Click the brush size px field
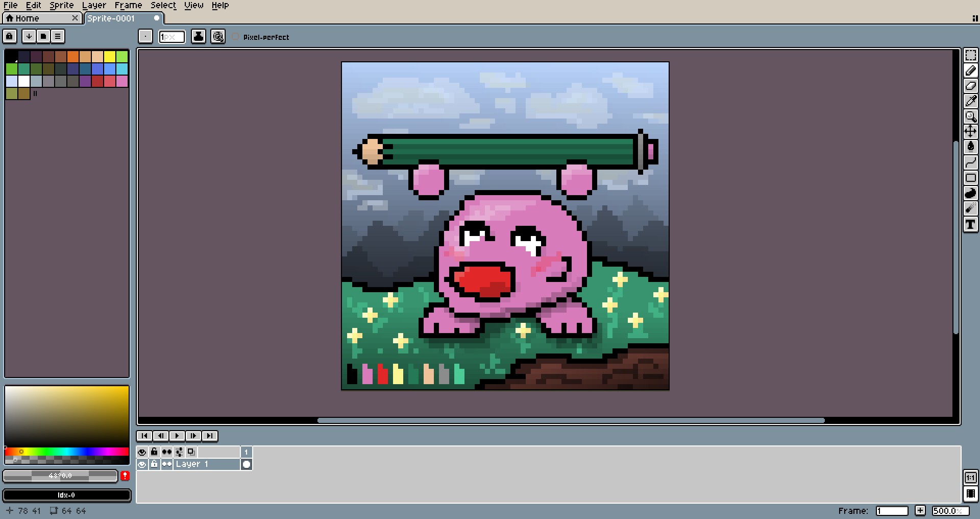 [x=171, y=37]
